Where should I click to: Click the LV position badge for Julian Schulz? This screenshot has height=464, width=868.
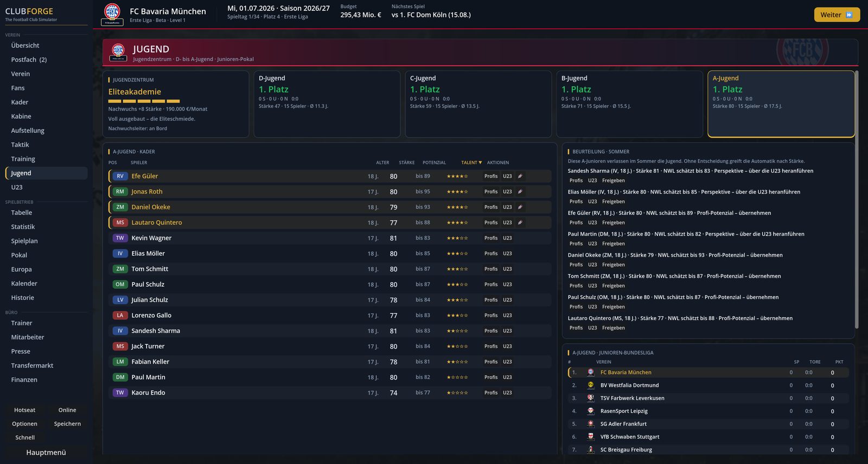(x=120, y=300)
